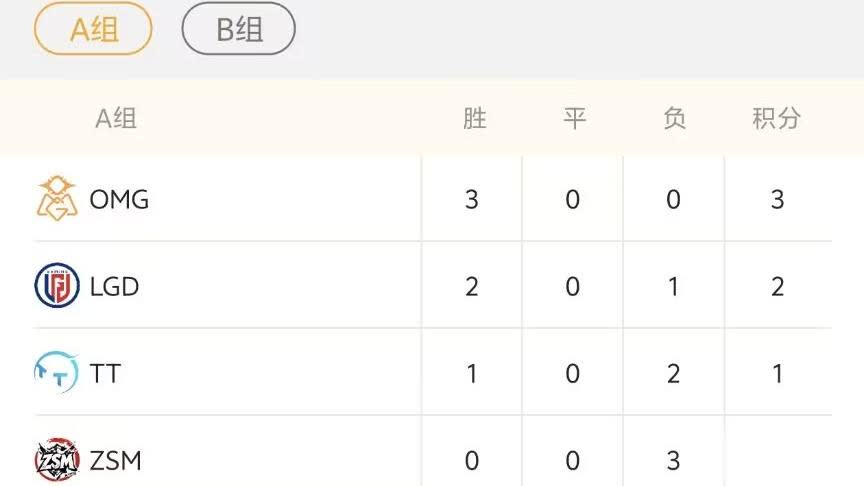Screen dimensions: 864x486
Task: Click the ZSM team logo
Action: [x=57, y=460]
